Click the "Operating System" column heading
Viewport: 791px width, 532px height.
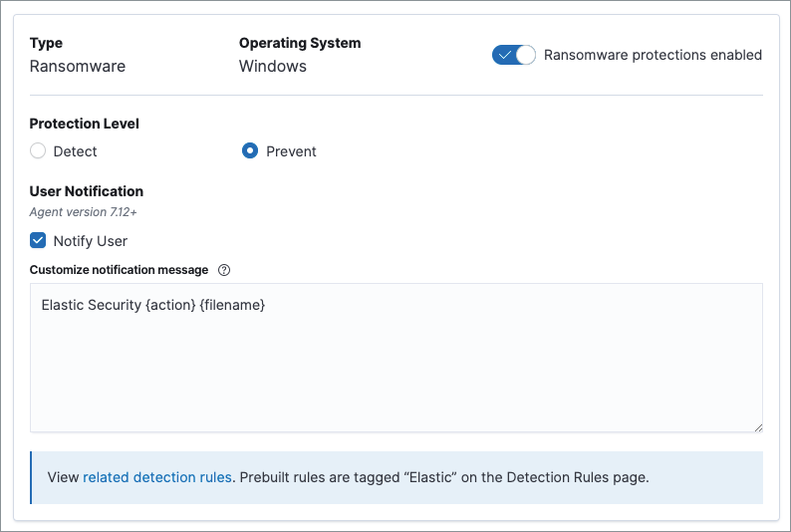pyautogui.click(x=300, y=43)
